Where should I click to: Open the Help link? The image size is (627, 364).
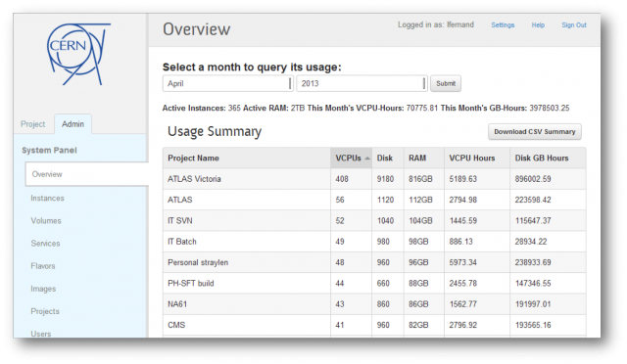[538, 25]
